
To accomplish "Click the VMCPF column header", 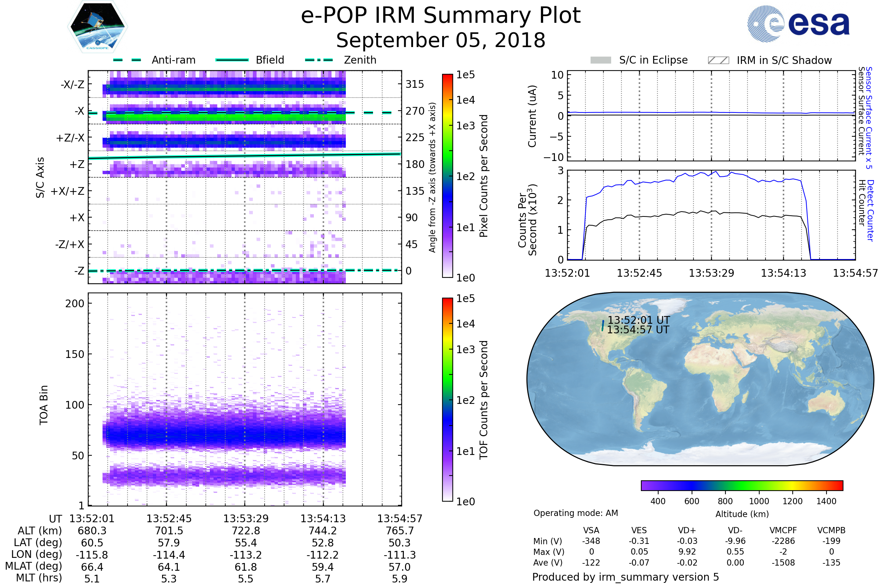I will pyautogui.click(x=783, y=530).
